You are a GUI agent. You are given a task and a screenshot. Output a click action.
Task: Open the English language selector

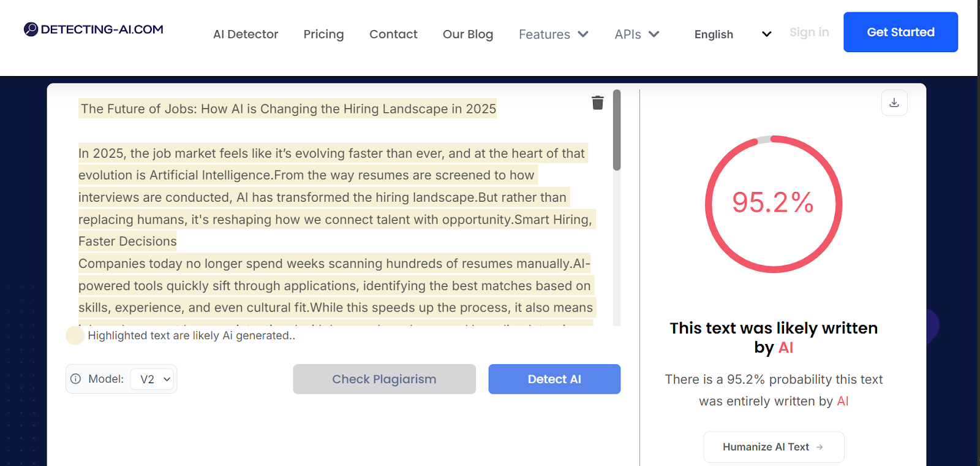click(x=732, y=34)
